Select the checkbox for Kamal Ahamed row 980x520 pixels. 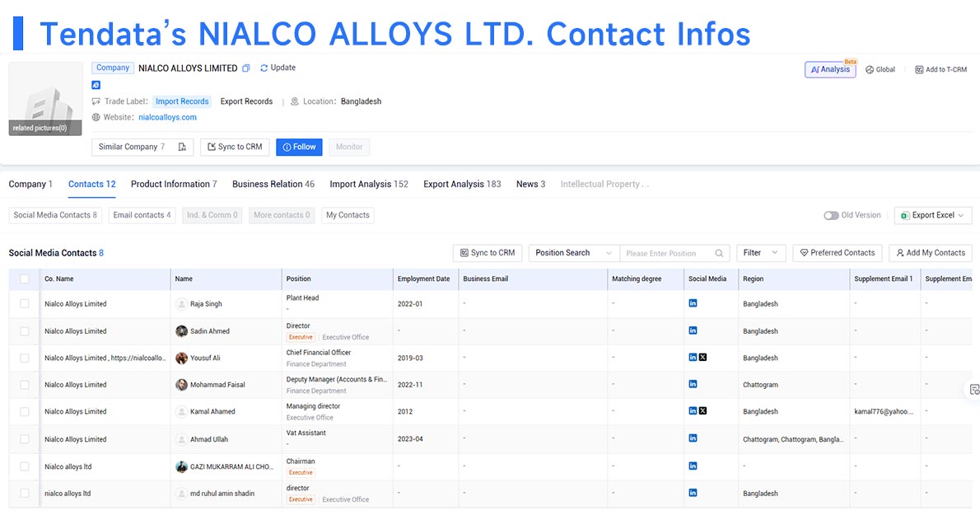tap(25, 412)
